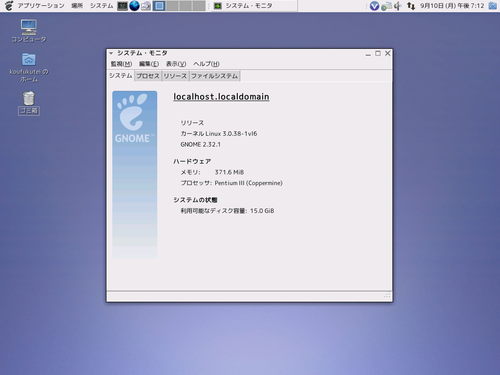Click the resize grip in window corner
Screen dimensions: 500x375
(x=387, y=296)
